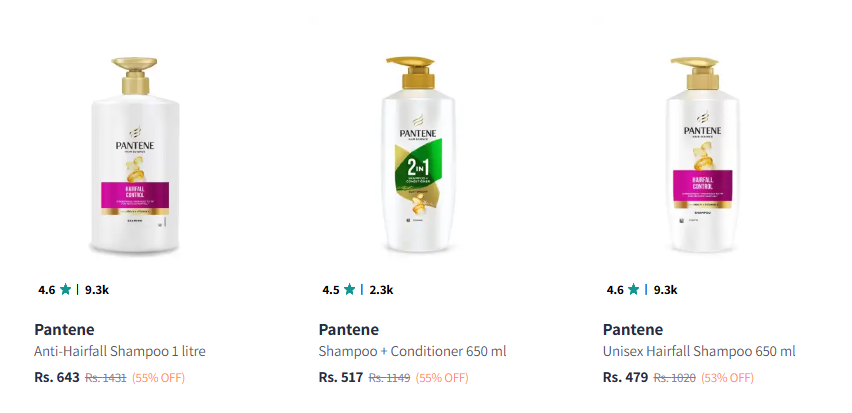Click the Pantene brand name above Anti-Hairfall Shampoo
This screenshot has height=413, width=852.
tap(65, 330)
